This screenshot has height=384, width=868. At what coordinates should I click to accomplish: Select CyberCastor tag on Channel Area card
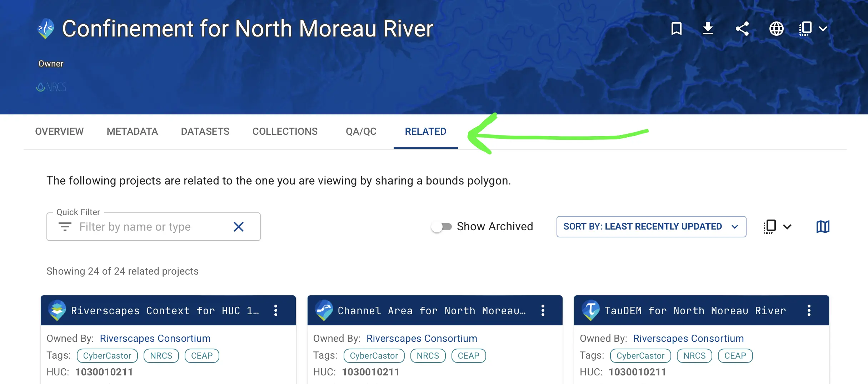[374, 356]
